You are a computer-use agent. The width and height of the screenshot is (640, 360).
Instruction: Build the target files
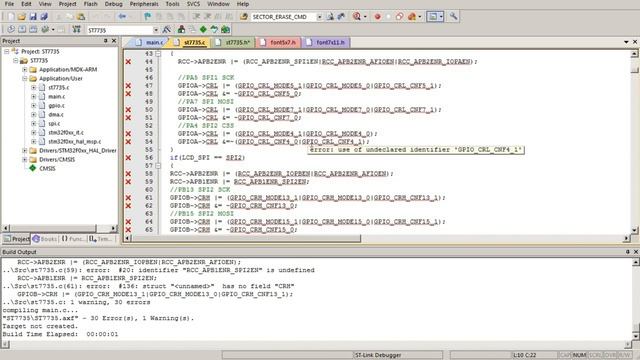point(22,30)
